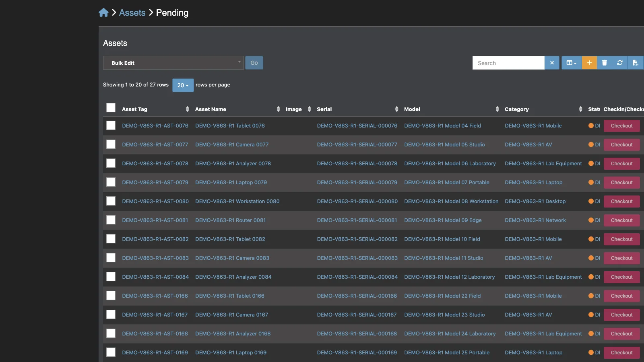
Task: Open asset name DEMO-V863-R1 Camera 0083
Action: click(232, 258)
